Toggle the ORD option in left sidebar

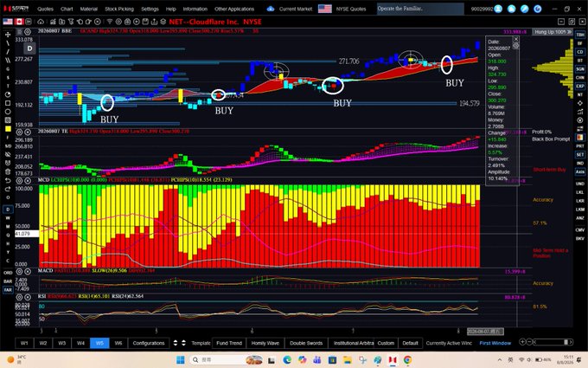8,273
